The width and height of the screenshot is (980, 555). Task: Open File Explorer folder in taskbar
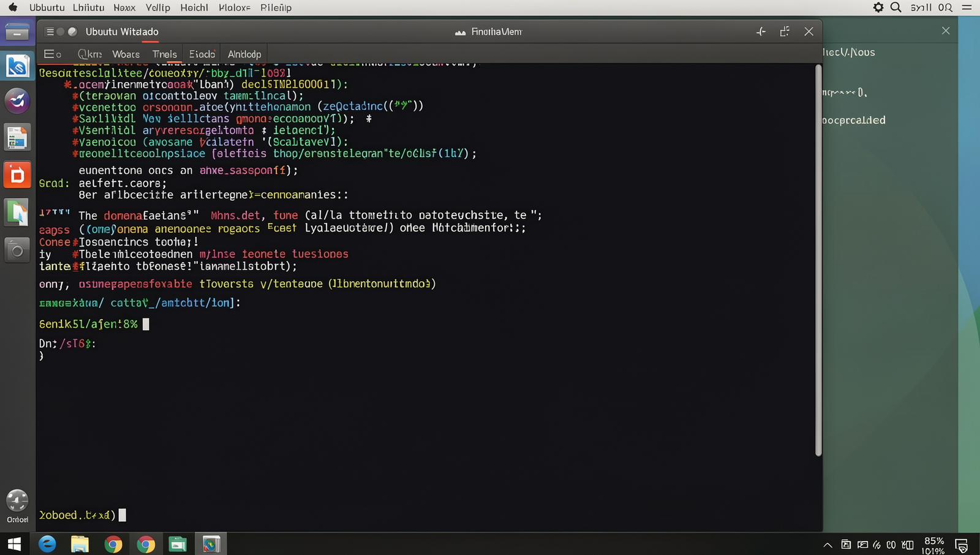point(80,543)
